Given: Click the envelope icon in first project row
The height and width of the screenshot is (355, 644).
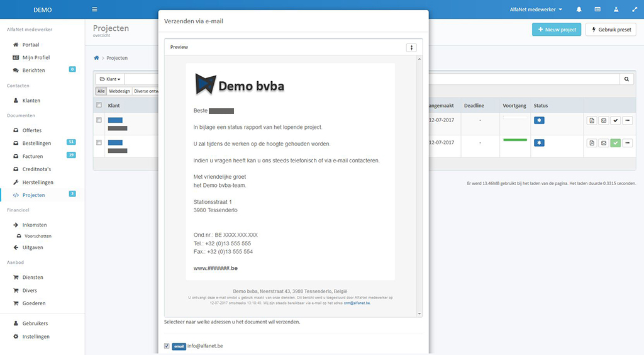Looking at the screenshot, I should [x=603, y=120].
